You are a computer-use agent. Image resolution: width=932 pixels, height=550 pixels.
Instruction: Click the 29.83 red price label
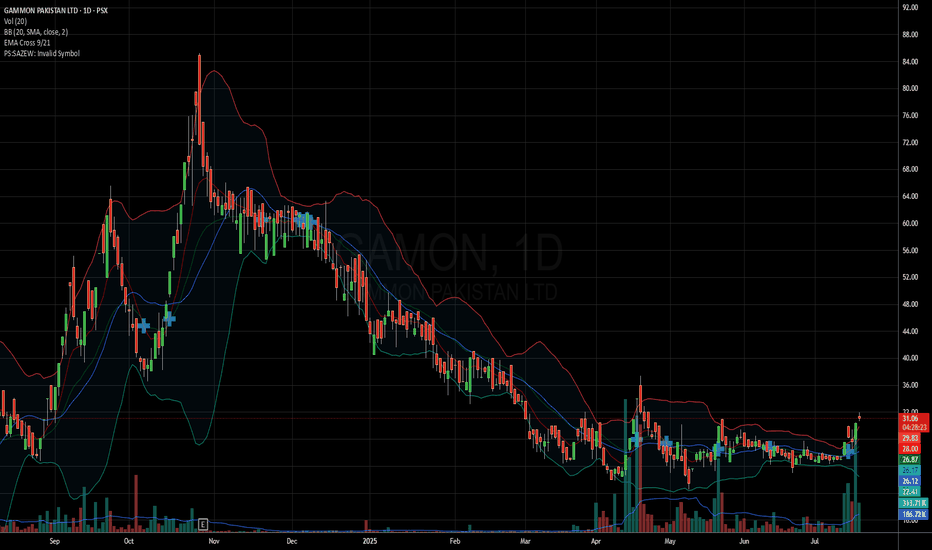click(x=909, y=438)
